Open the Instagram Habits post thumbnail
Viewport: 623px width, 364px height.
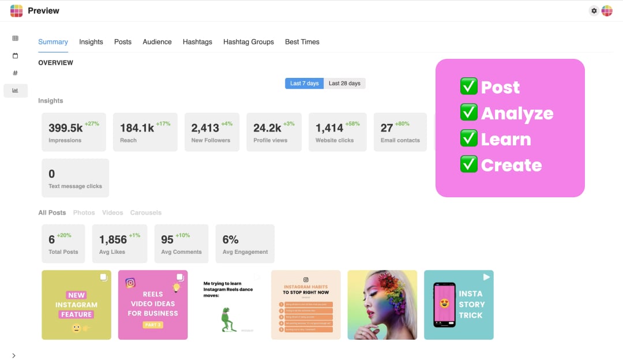coord(306,305)
